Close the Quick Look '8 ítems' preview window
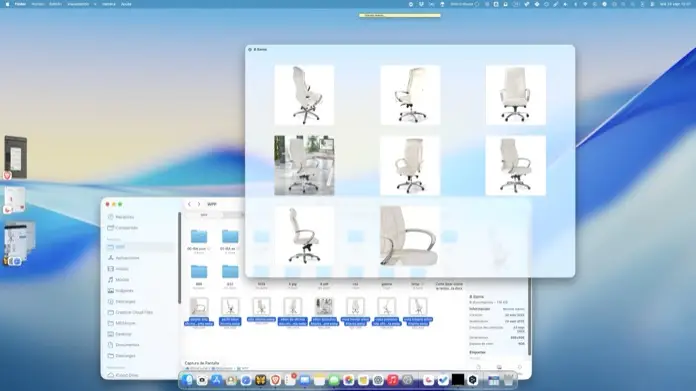Image resolution: width=696 pixels, height=391 pixels. coord(250,50)
